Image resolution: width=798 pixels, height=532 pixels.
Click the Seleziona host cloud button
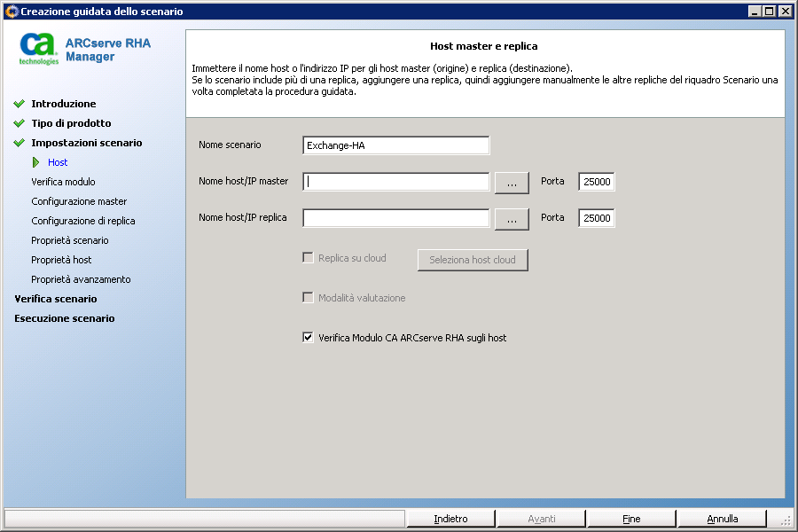pos(473,260)
